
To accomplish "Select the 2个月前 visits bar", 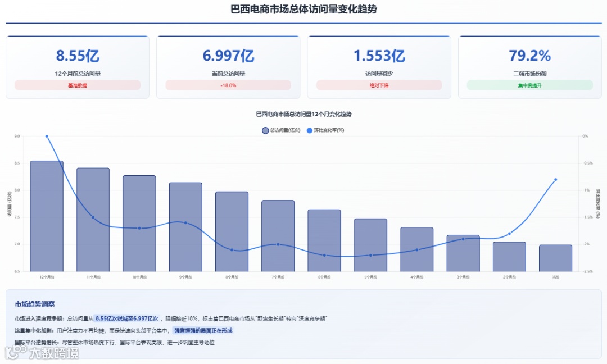I will [509, 257].
